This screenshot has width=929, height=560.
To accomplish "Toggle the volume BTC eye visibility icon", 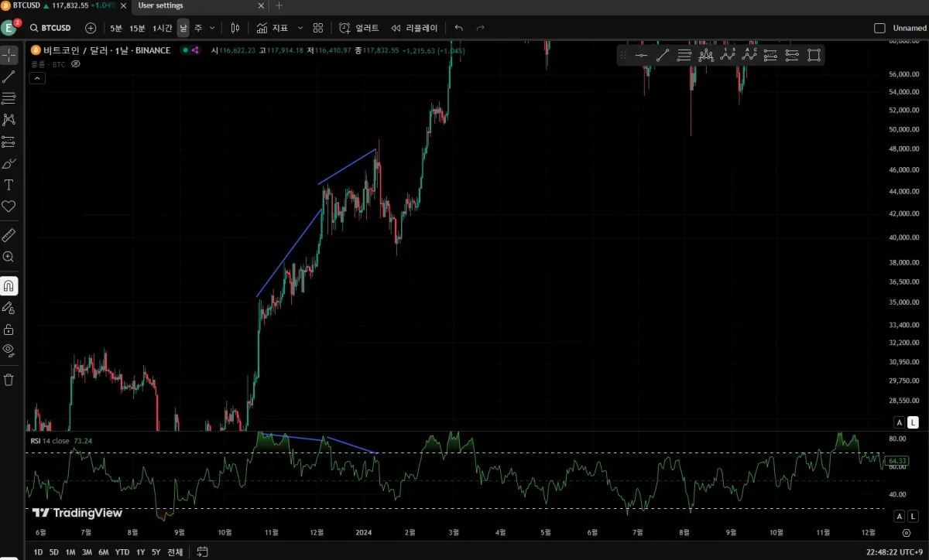I will [76, 64].
